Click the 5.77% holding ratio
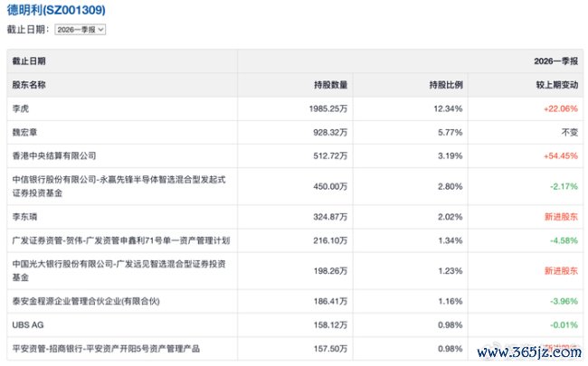The width and height of the screenshot is (588, 366). tap(450, 132)
